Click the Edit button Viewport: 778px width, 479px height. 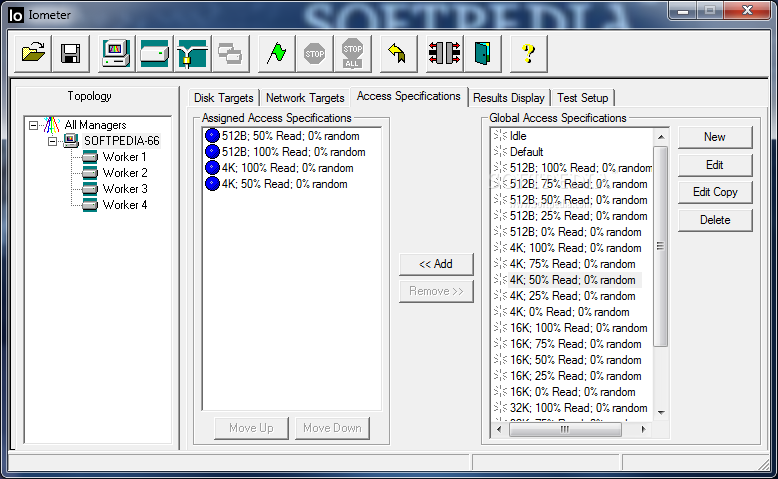pos(715,165)
